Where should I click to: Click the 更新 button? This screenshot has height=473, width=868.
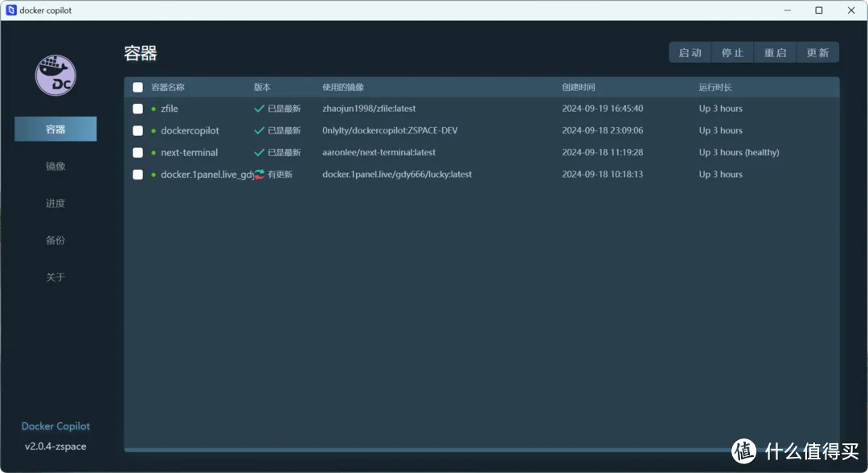(x=817, y=52)
